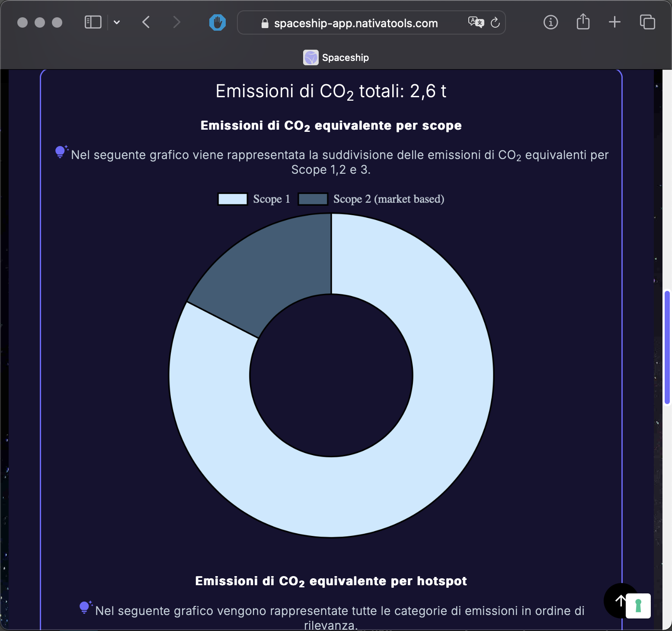Open the sidebar options dropdown chevron
Viewport: 672px width, 631px height.
tap(117, 22)
